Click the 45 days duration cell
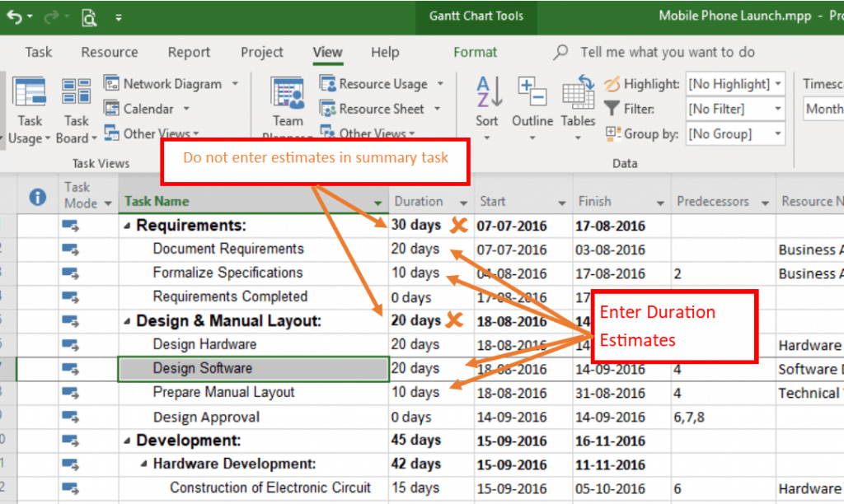The width and height of the screenshot is (844, 504). pyautogui.click(x=431, y=441)
